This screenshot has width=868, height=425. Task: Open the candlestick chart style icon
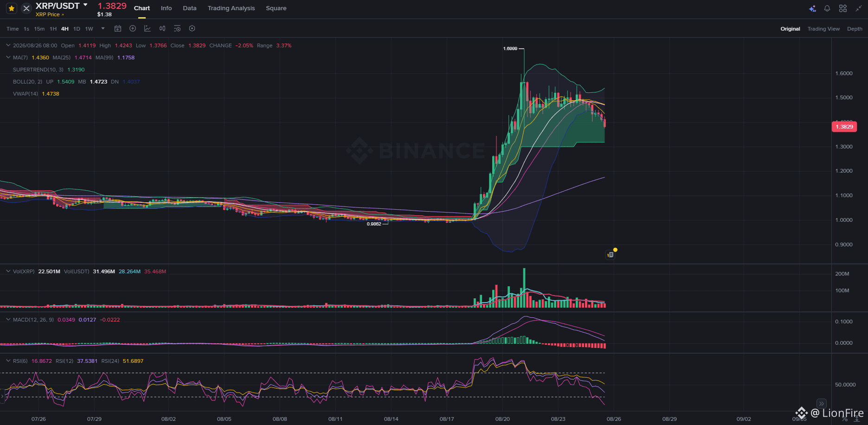(162, 29)
